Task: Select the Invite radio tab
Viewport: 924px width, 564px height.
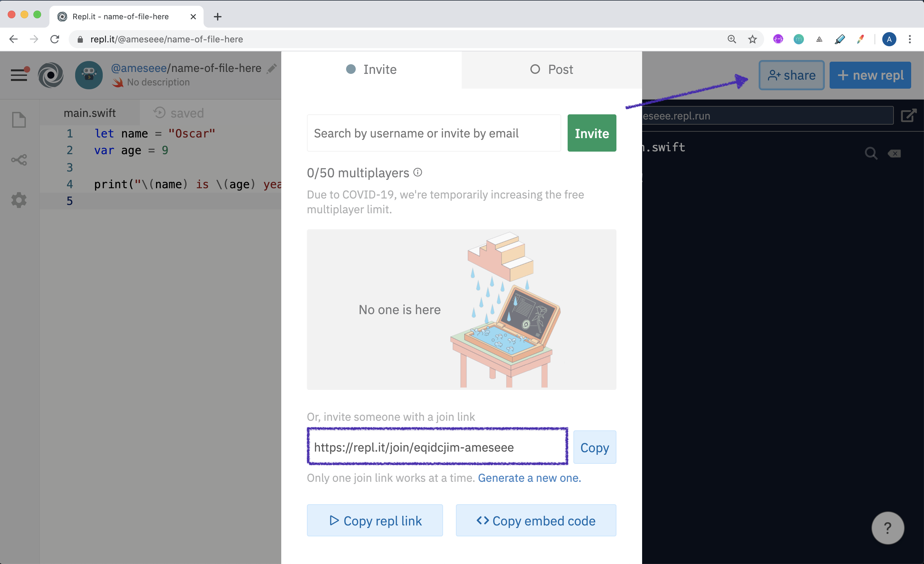Action: click(x=371, y=69)
